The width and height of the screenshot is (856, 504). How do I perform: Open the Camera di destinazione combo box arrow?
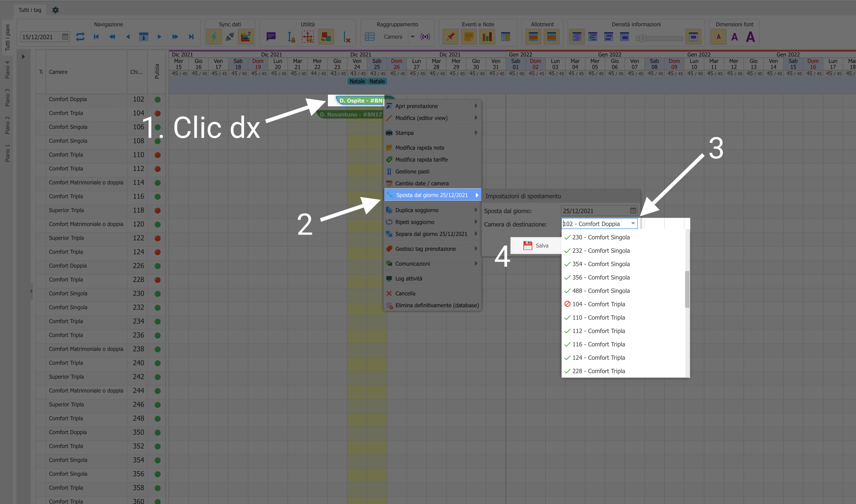coord(633,224)
